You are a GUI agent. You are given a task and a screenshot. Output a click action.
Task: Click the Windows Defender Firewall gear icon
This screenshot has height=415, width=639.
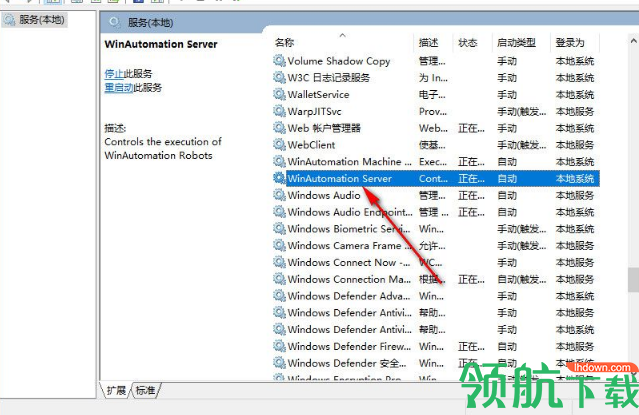(x=279, y=347)
